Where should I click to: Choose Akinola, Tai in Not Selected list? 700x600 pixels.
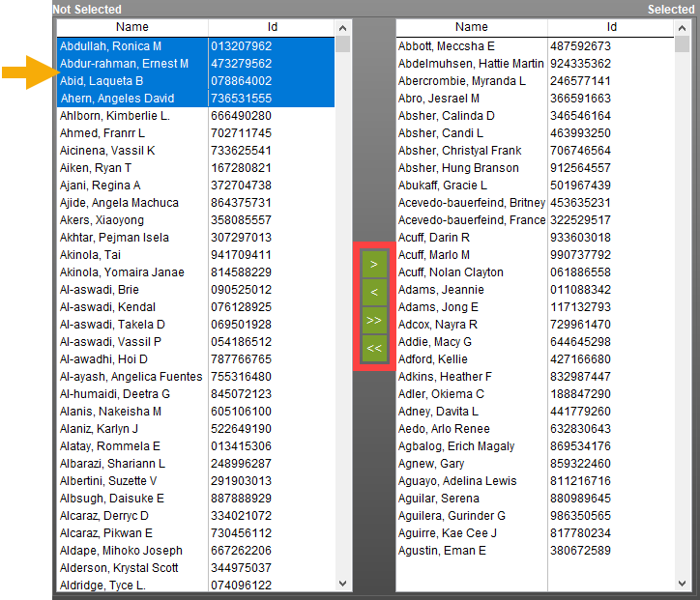tap(195, 255)
